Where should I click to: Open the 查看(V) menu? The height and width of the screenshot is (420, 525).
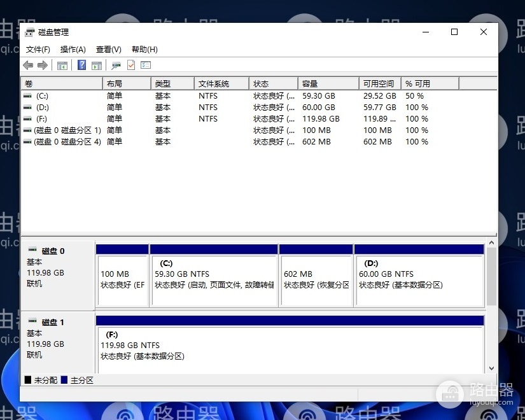point(108,50)
